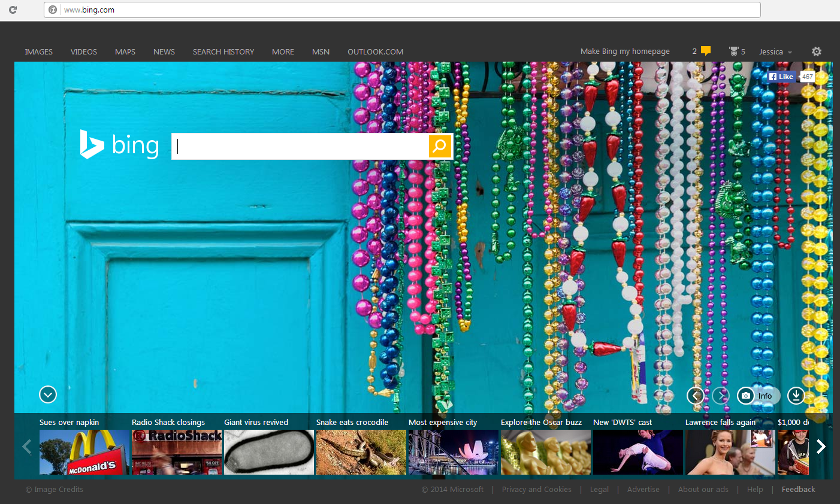This screenshot has width=840, height=504.
Task: Open Explore the Oscar buzz thumbnail
Action: click(x=546, y=452)
